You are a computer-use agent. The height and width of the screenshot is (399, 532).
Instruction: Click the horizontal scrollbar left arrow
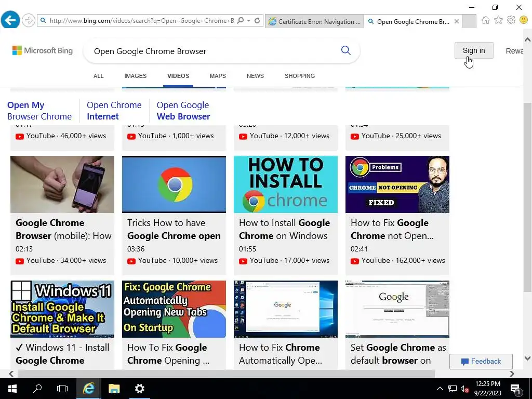(11, 374)
